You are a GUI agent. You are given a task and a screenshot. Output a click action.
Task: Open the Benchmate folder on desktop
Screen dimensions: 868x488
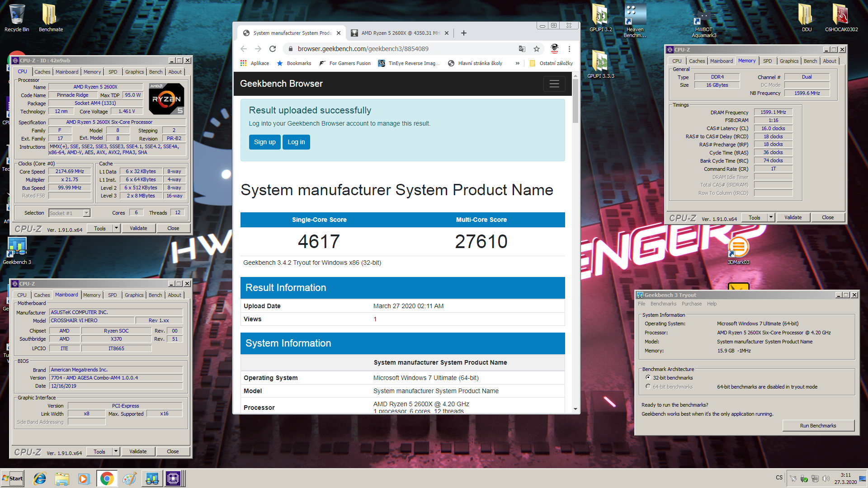51,18
